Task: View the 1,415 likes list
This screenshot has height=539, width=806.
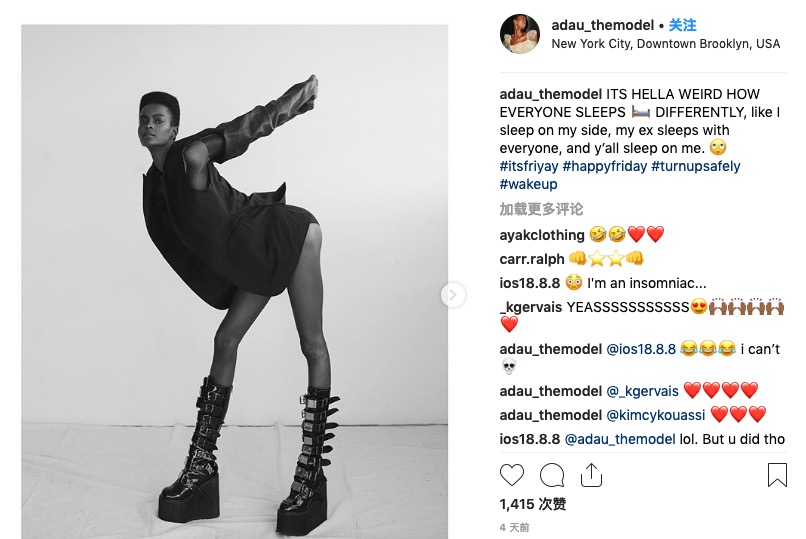Action: coord(533,504)
